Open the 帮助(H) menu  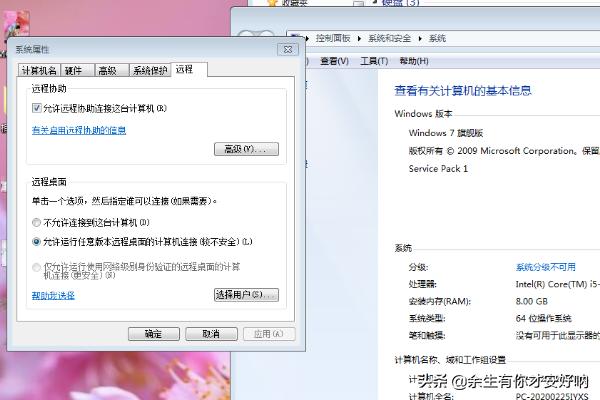pyautogui.click(x=411, y=61)
